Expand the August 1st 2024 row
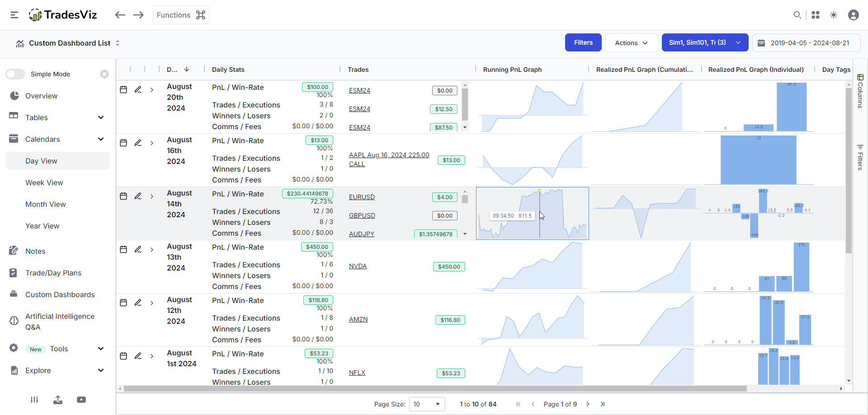This screenshot has width=868, height=415. tap(152, 356)
